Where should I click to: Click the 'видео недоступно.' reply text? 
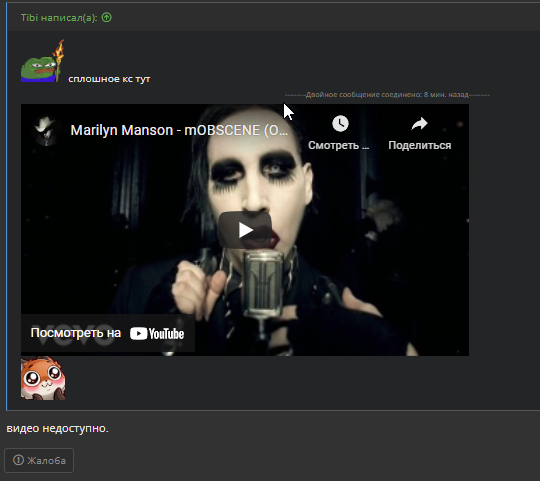pos(58,428)
